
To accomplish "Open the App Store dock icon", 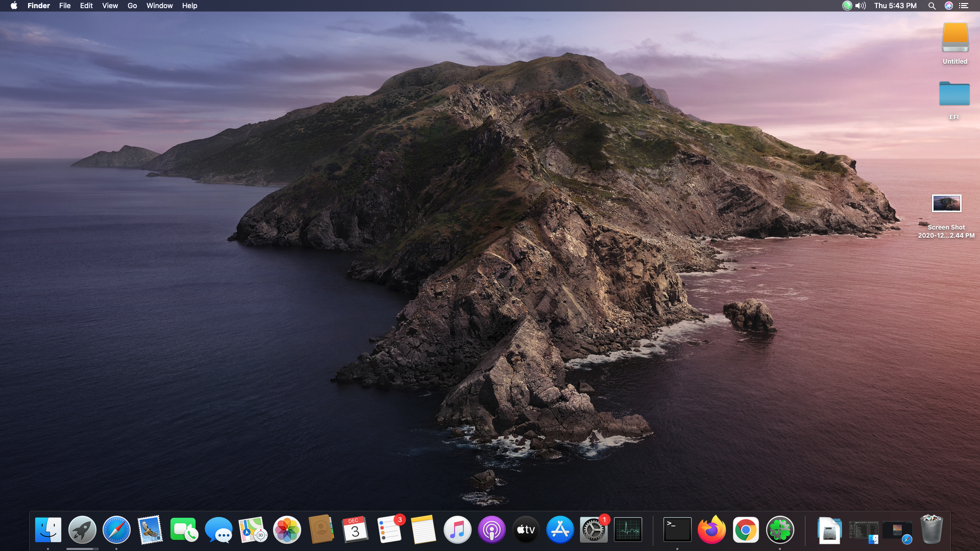I will click(x=560, y=530).
